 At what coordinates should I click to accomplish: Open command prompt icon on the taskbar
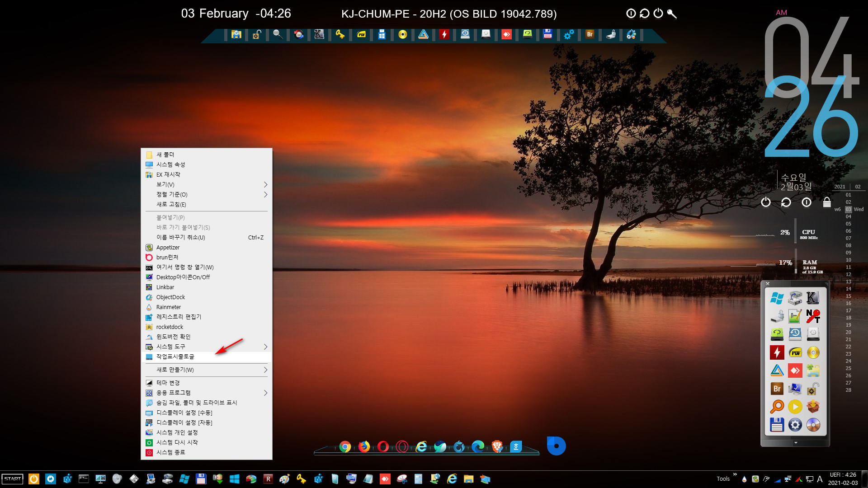coord(84,479)
